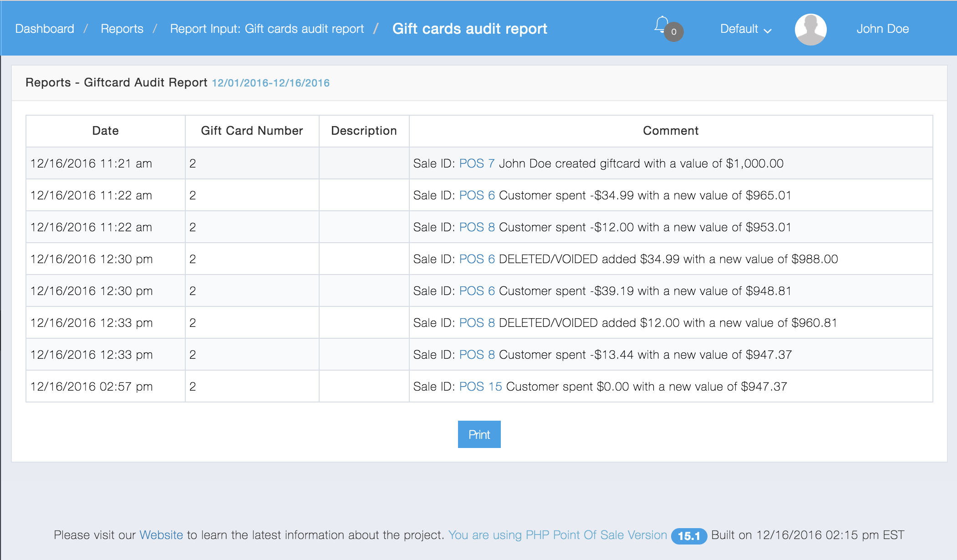Go back to Report Input: Gift cards audit report

267,28
